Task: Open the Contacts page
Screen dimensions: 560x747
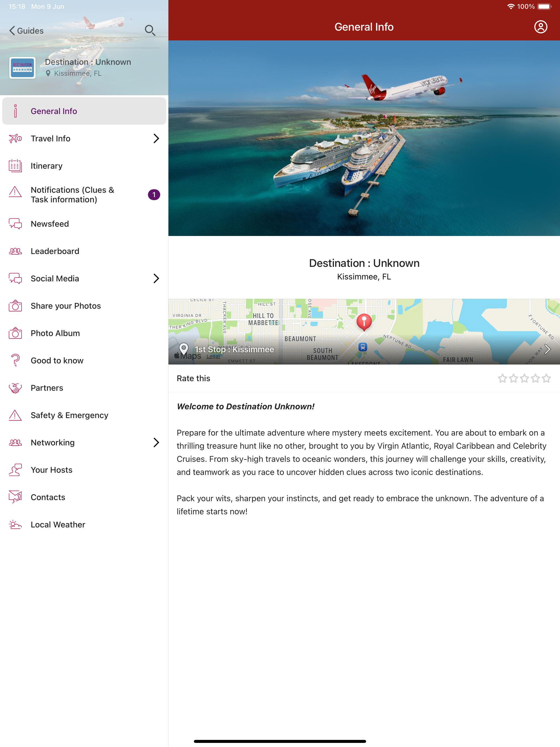Action: pyautogui.click(x=48, y=497)
